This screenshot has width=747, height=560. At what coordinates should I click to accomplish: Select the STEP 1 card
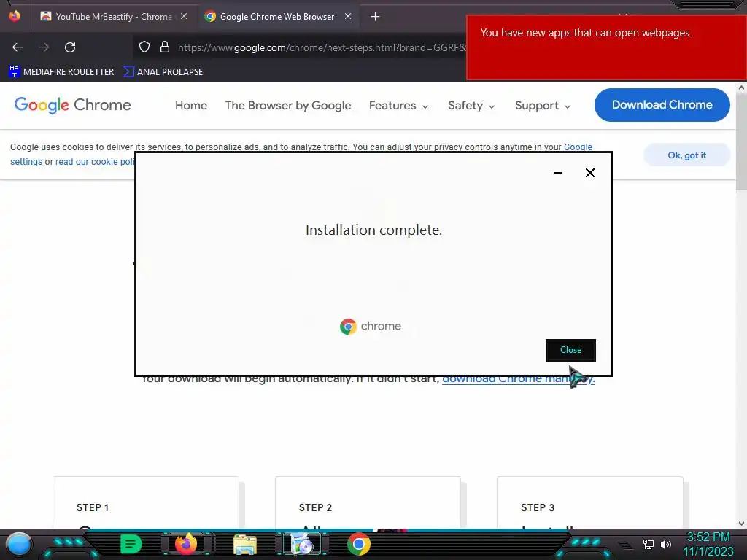tap(146, 502)
